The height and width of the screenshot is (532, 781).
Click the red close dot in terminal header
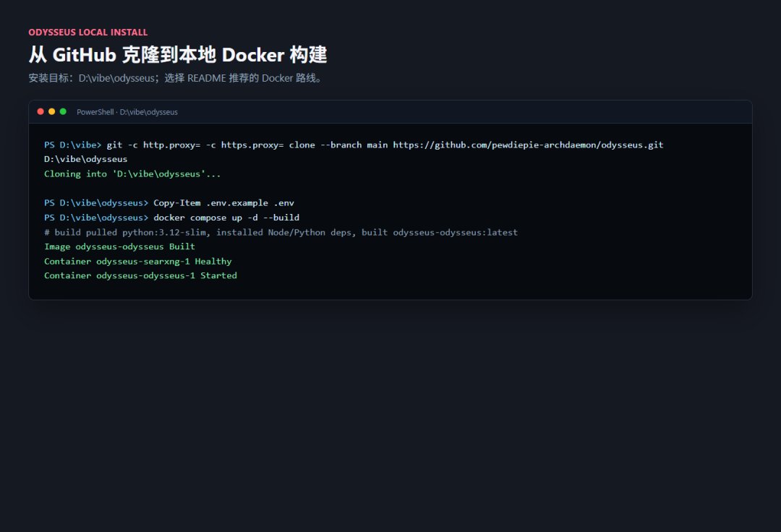click(x=40, y=111)
